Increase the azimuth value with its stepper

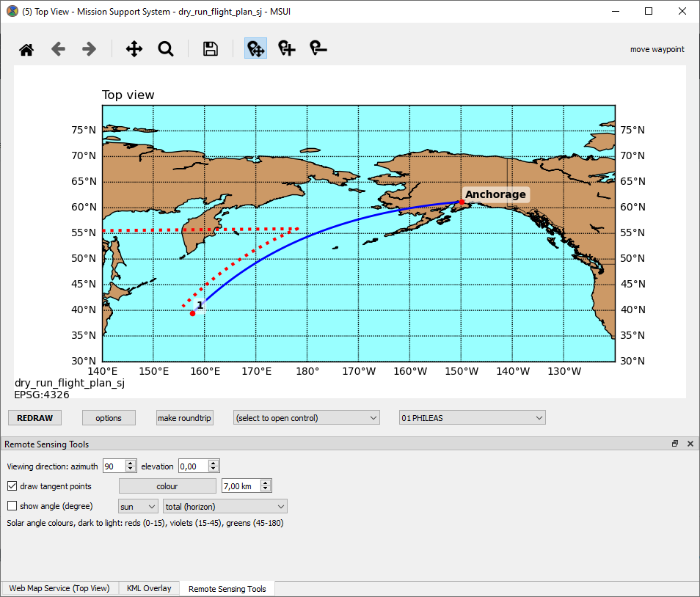(131, 462)
